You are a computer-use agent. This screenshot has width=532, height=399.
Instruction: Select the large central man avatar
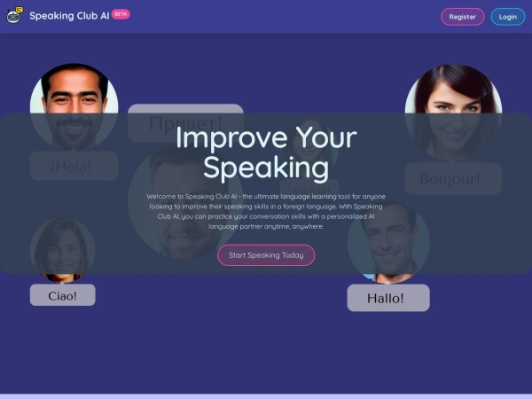point(185,201)
